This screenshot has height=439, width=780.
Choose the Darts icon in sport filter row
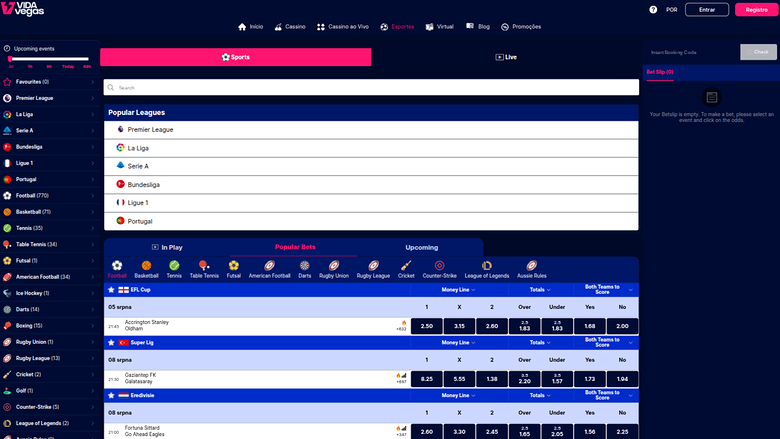tap(304, 265)
